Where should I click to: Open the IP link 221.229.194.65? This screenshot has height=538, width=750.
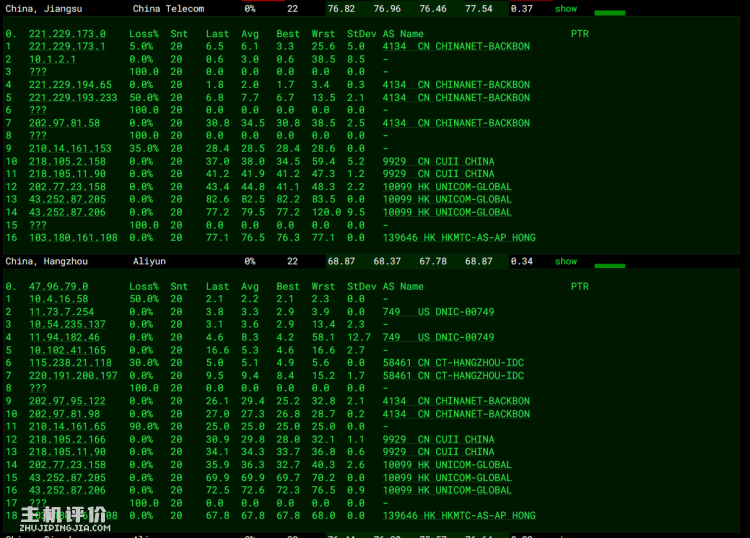[70, 85]
